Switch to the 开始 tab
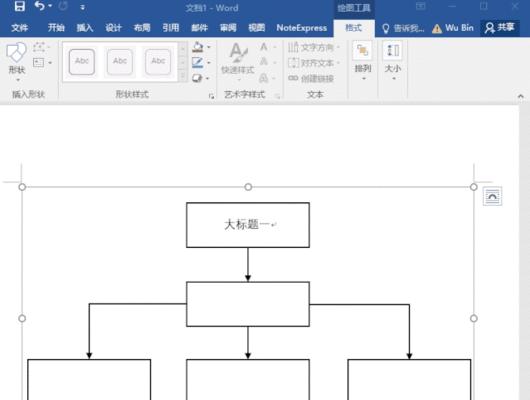The image size is (530, 400). pyautogui.click(x=56, y=28)
